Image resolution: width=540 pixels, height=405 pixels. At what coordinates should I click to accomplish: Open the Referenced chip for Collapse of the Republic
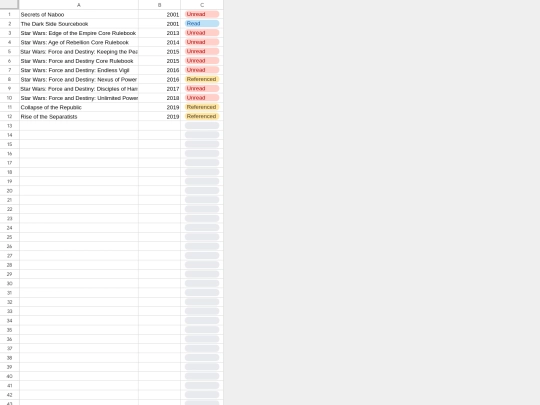click(202, 107)
